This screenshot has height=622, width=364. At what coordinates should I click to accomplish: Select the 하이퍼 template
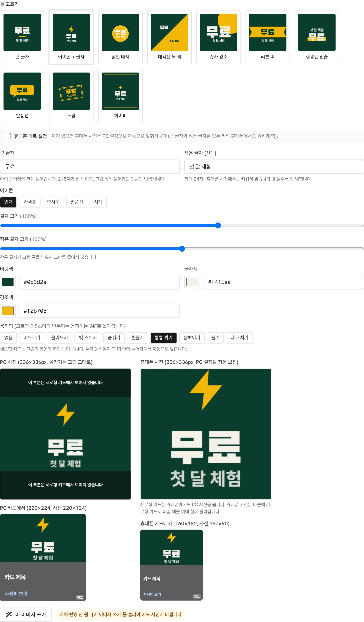(x=120, y=96)
